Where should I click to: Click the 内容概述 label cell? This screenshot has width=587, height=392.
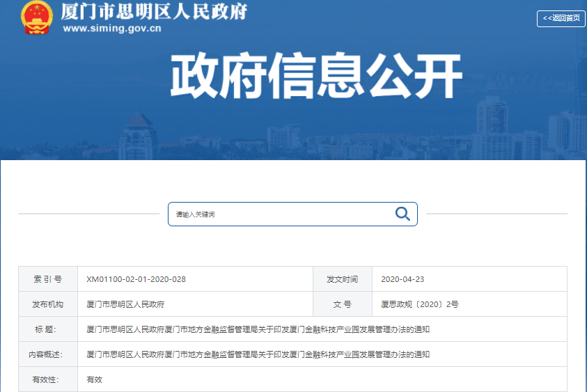pyautogui.click(x=47, y=354)
